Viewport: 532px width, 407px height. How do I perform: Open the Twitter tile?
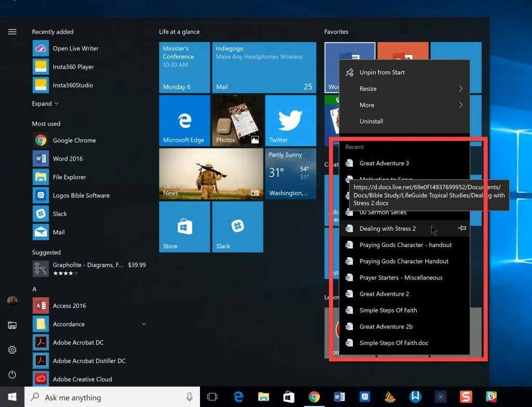(x=290, y=121)
